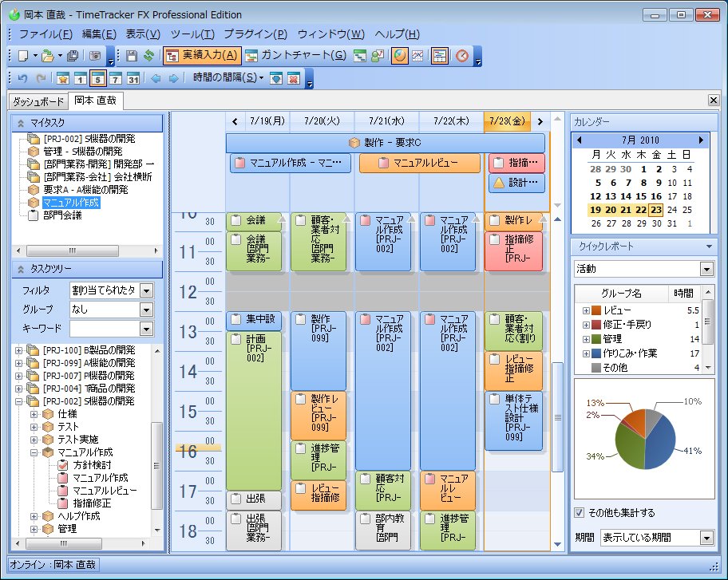The width and height of the screenshot is (728, 580).
Task: Switch to 1-day calendar view icon
Action: coord(81,78)
